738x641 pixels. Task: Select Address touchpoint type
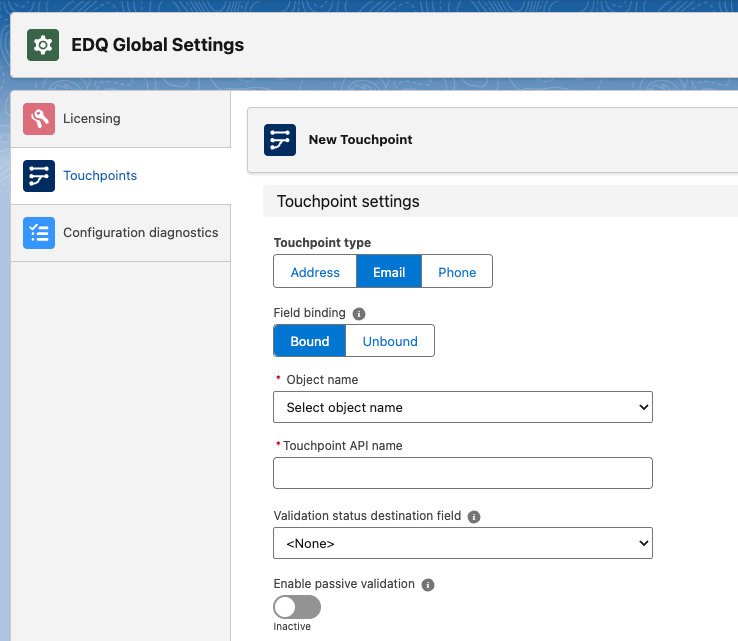tap(315, 272)
